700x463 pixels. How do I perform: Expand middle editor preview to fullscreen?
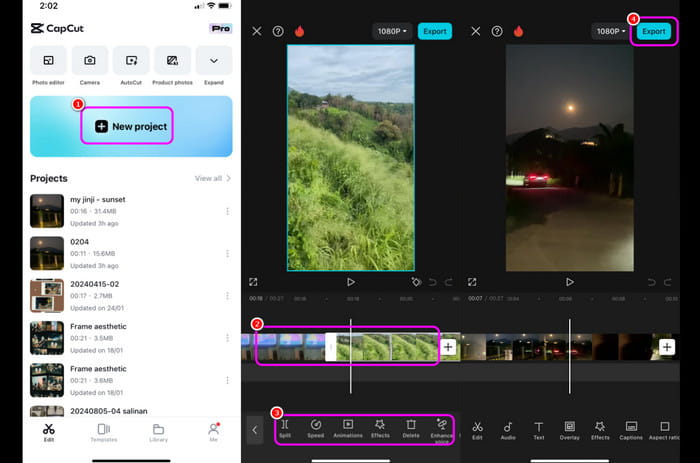pos(253,282)
